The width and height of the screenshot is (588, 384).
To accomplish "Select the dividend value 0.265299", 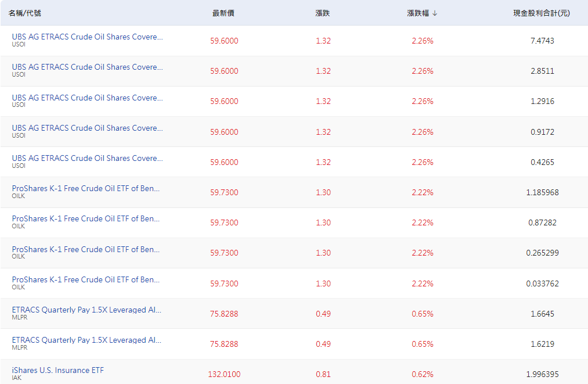I will [x=542, y=253].
